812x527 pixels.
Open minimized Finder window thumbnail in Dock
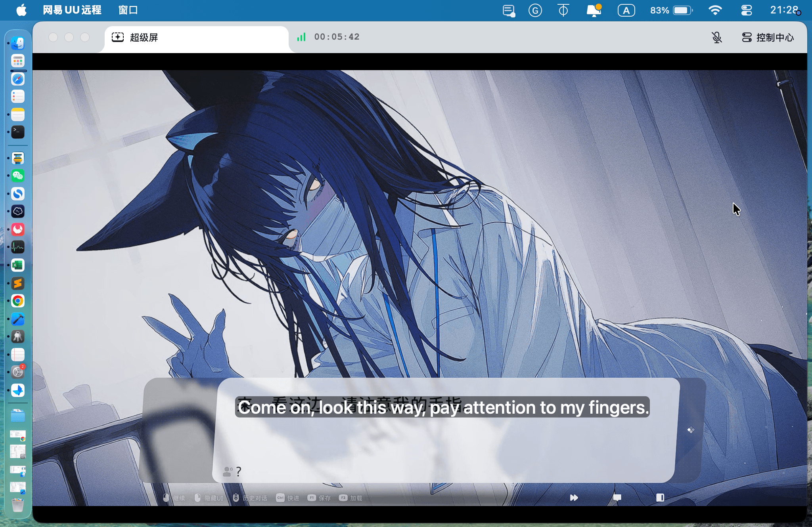(x=18, y=471)
